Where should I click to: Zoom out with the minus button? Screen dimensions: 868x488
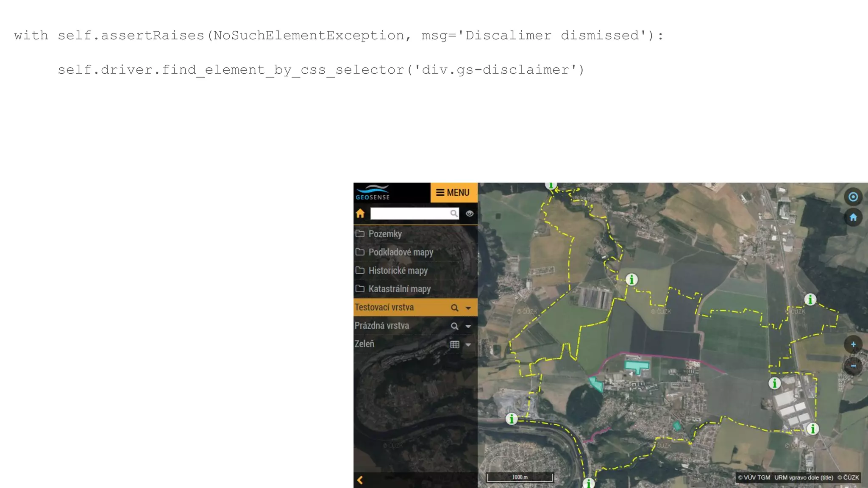pos(853,366)
